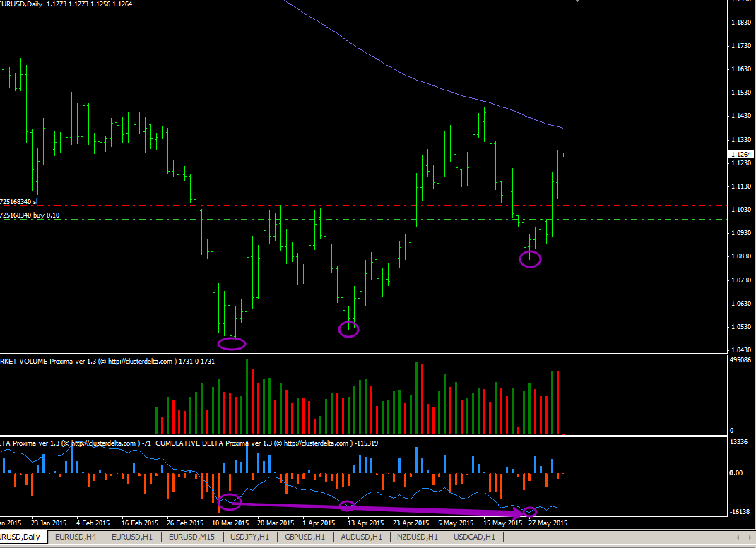Click the 1.1264 current price tag
This screenshot has width=756, height=548.
click(x=740, y=154)
